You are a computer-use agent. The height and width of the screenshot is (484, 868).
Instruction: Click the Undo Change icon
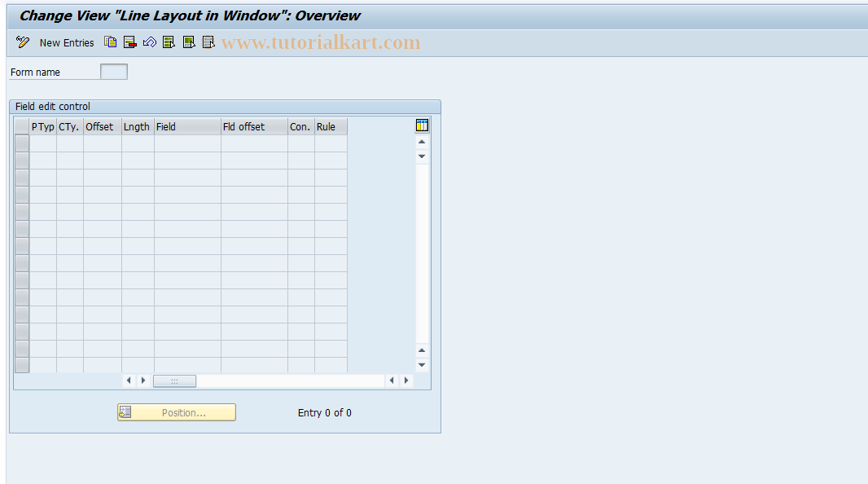(150, 42)
